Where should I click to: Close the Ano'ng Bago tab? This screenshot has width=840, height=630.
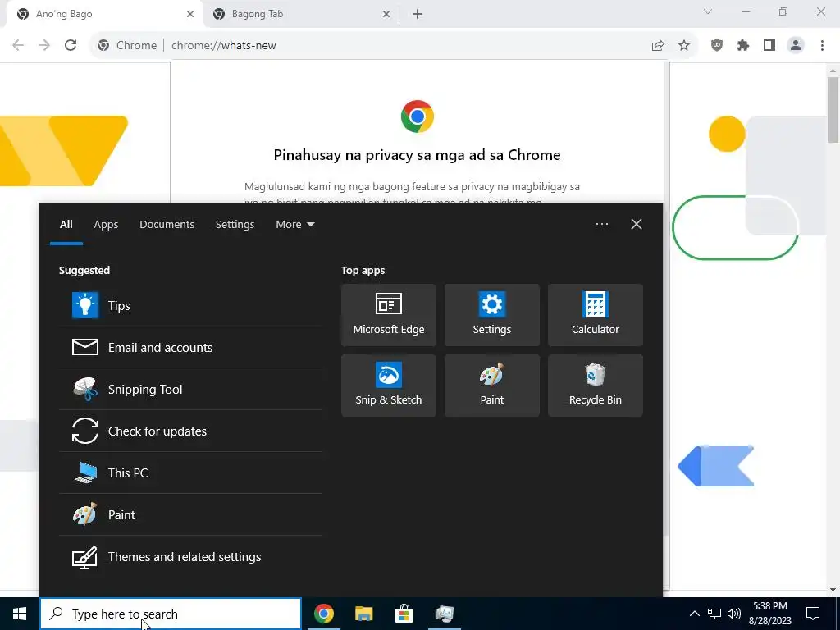pyautogui.click(x=190, y=14)
